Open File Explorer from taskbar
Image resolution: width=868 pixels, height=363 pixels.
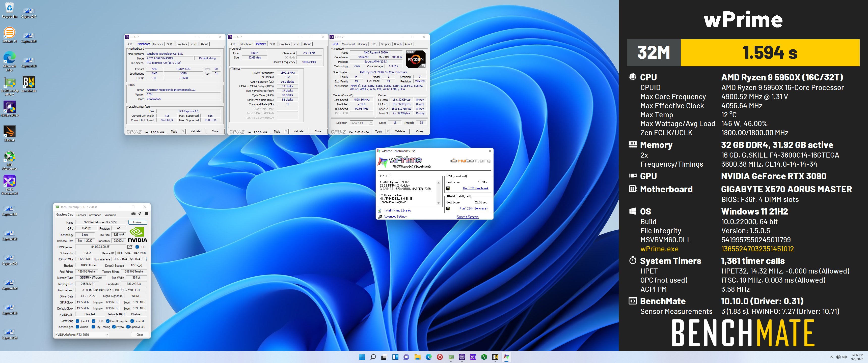[x=418, y=357]
